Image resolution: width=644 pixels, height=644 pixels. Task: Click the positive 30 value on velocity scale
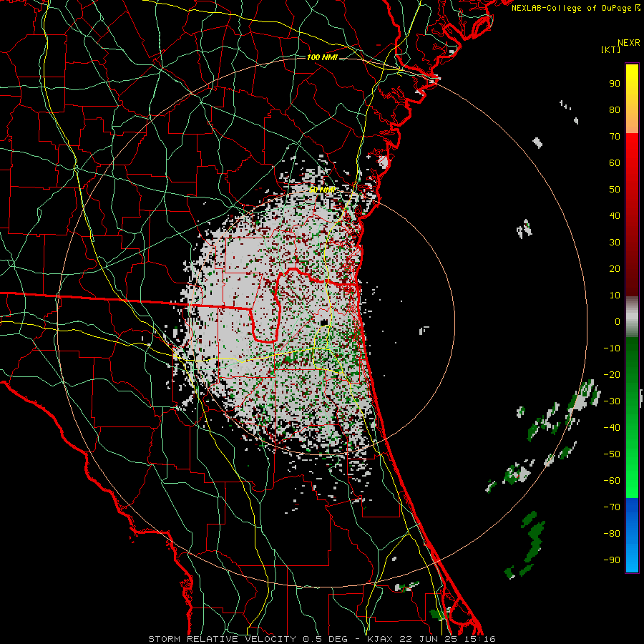tap(615, 243)
